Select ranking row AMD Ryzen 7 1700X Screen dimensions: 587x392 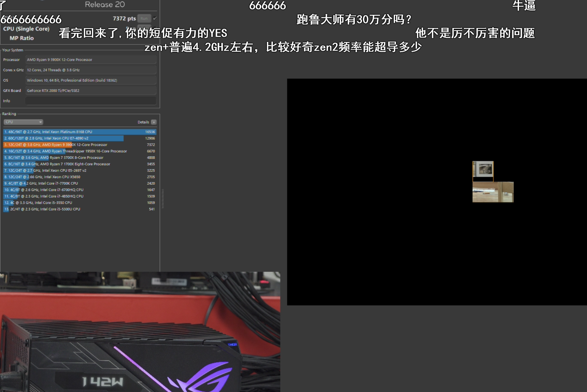click(80, 164)
